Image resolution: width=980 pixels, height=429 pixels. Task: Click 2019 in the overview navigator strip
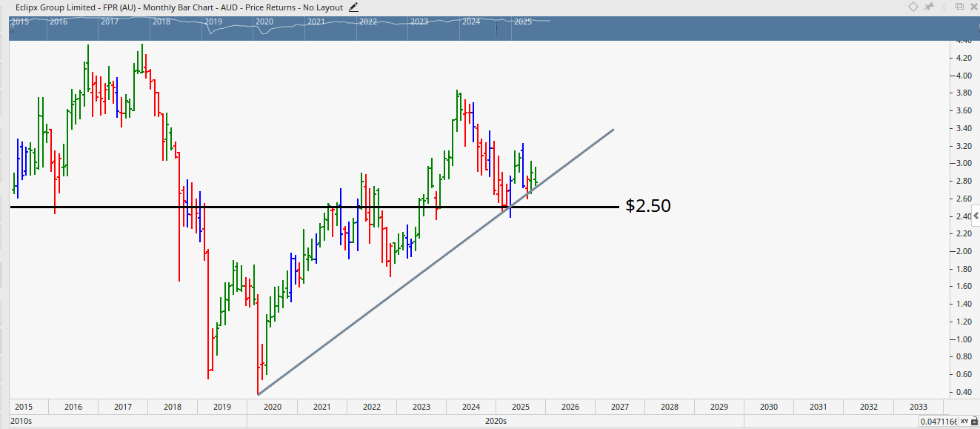213,22
